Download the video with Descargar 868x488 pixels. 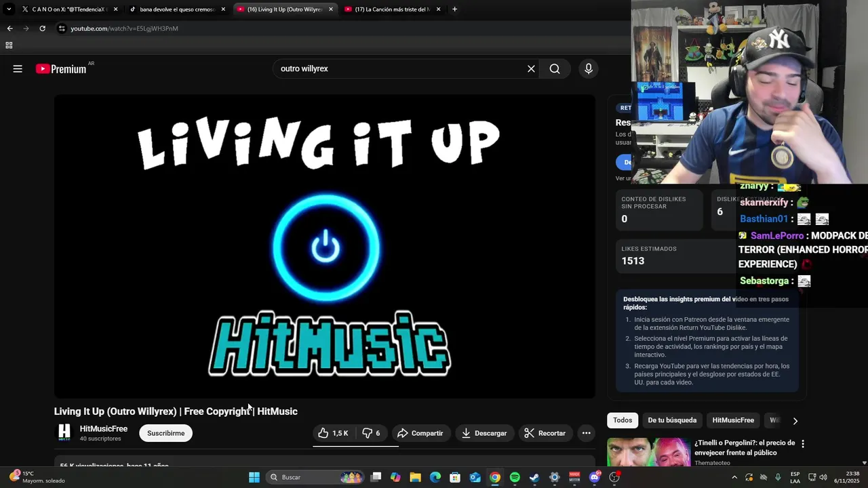pos(484,433)
